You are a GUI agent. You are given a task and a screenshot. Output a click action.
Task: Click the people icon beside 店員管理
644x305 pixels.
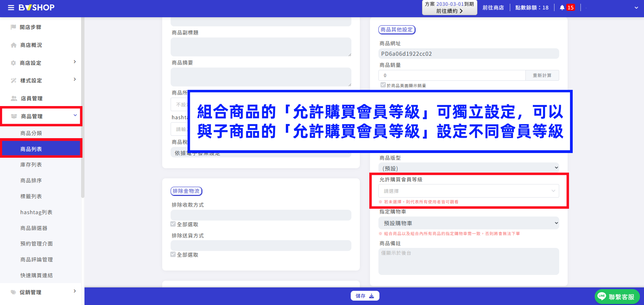click(x=14, y=98)
